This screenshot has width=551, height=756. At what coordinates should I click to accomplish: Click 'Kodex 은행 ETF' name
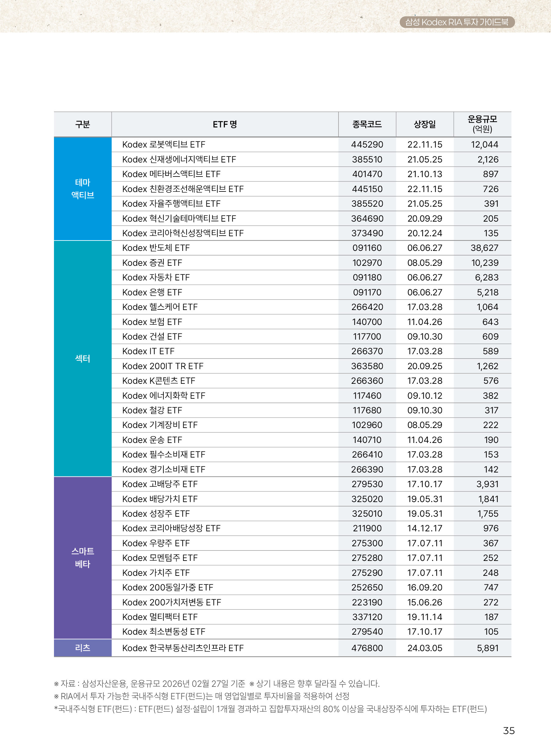pos(152,292)
